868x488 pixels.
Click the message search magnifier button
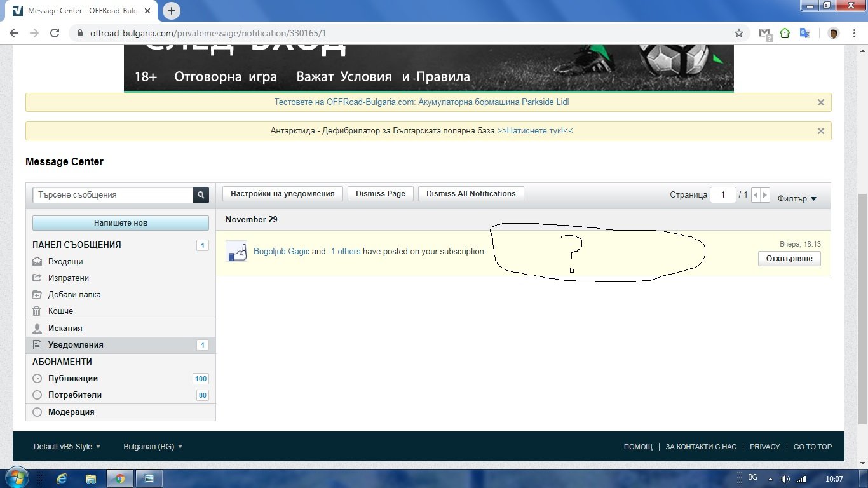[201, 195]
